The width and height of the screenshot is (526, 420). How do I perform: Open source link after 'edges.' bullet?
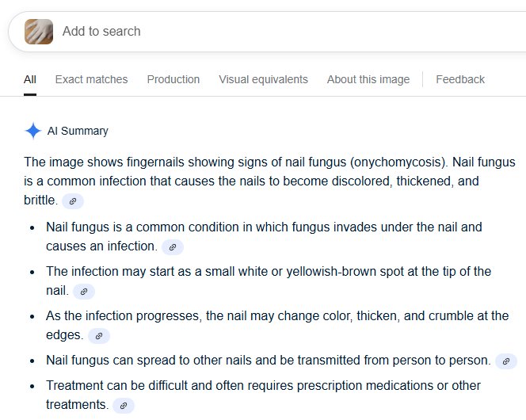pyautogui.click(x=99, y=336)
